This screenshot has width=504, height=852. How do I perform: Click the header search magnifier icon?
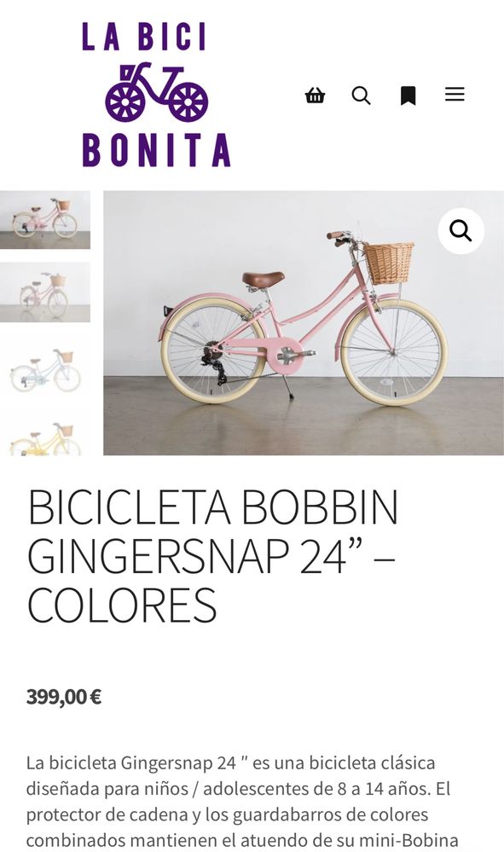[x=362, y=95]
